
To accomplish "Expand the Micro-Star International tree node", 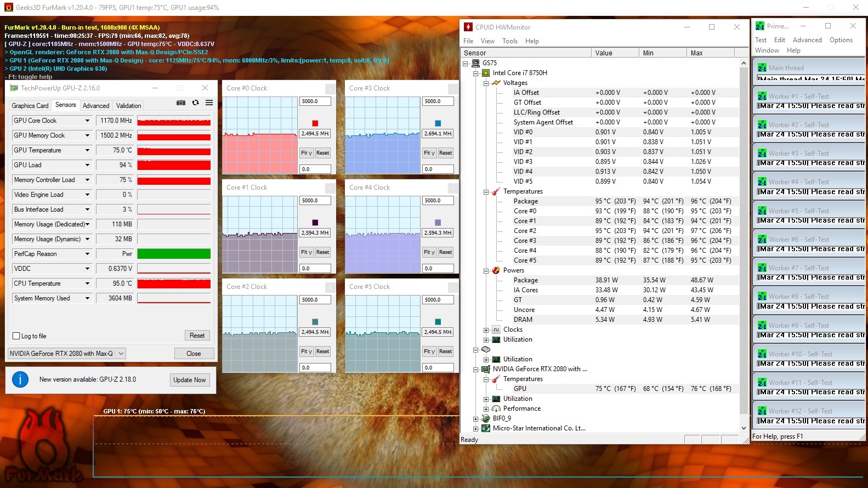I will (476, 429).
